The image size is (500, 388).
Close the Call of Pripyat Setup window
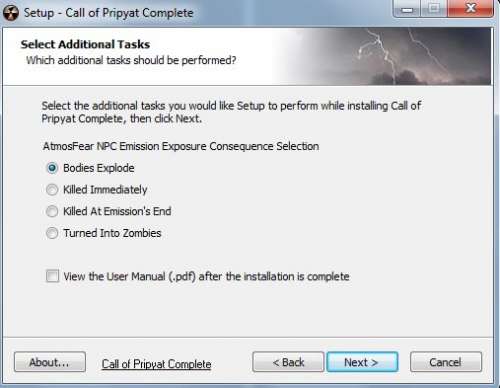470,8
